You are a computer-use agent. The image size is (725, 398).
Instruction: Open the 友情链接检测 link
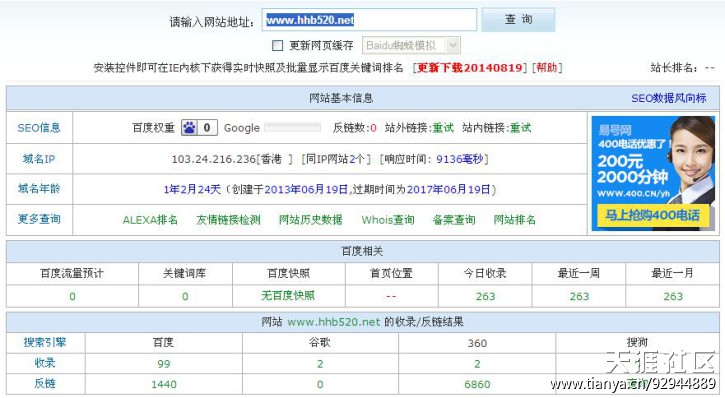pyautogui.click(x=228, y=220)
